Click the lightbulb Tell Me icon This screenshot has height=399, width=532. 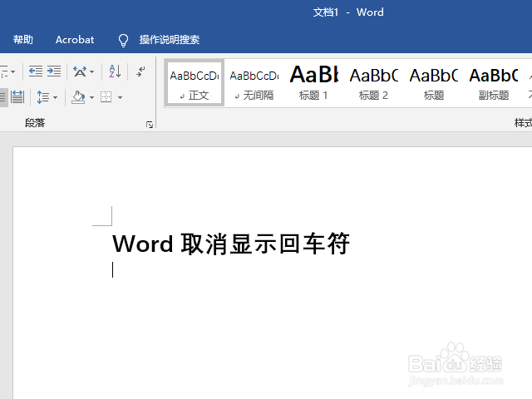point(123,40)
